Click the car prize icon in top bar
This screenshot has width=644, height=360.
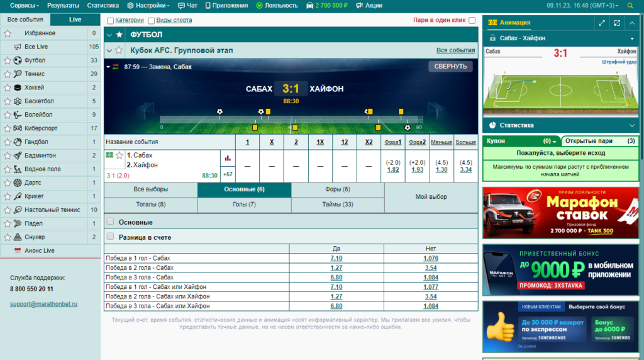309,6
